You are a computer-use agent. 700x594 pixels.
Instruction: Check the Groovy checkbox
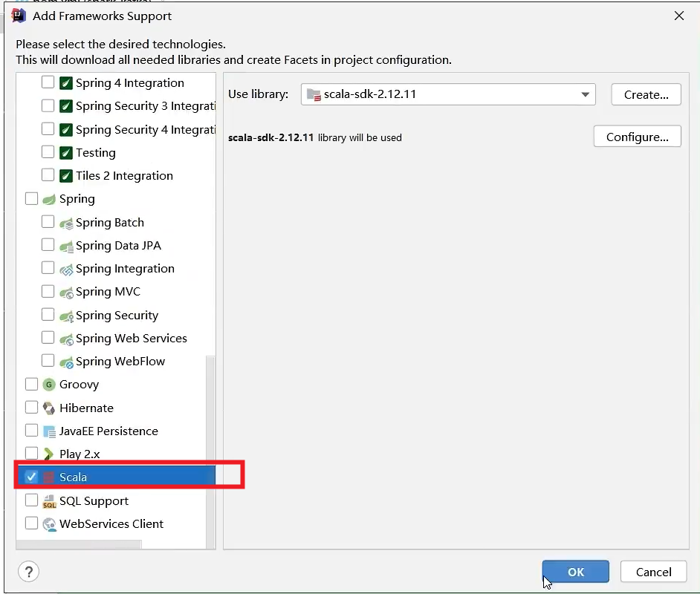tap(31, 384)
